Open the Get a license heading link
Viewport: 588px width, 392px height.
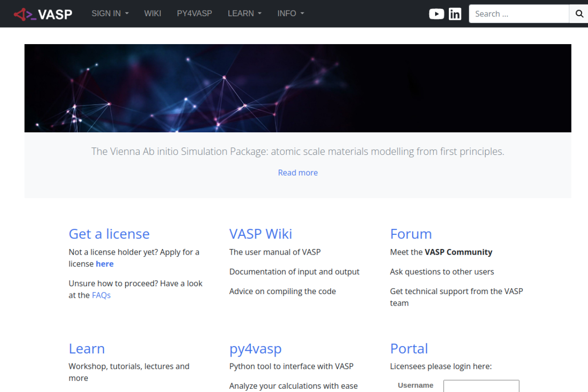click(x=109, y=234)
